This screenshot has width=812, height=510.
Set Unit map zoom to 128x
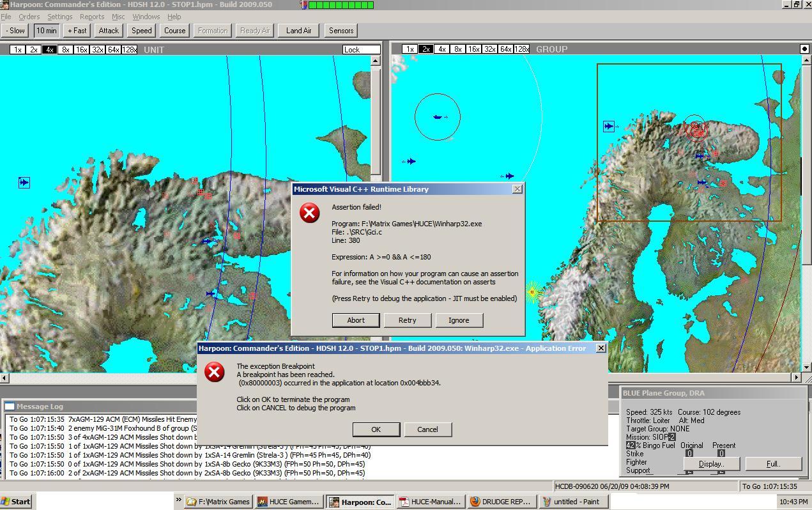point(130,49)
